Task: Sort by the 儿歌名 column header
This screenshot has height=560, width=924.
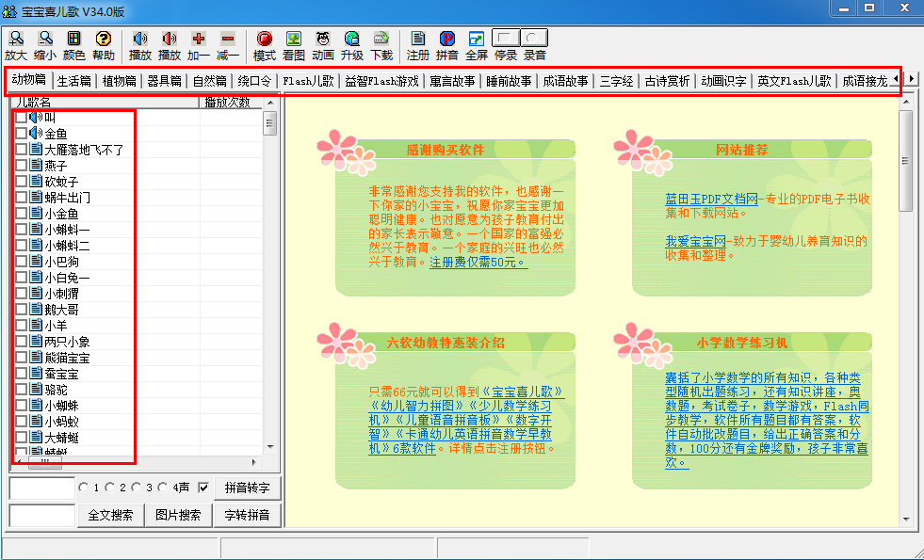Action: point(105,102)
